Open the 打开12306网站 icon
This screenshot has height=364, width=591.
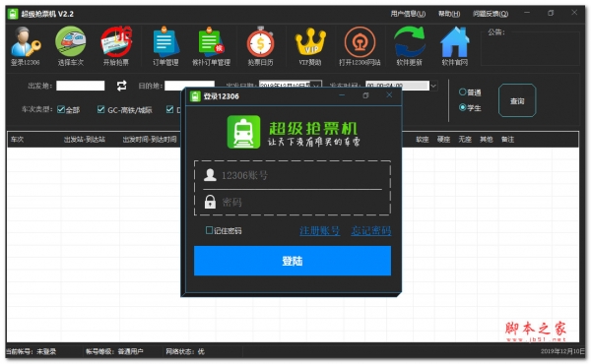click(360, 46)
